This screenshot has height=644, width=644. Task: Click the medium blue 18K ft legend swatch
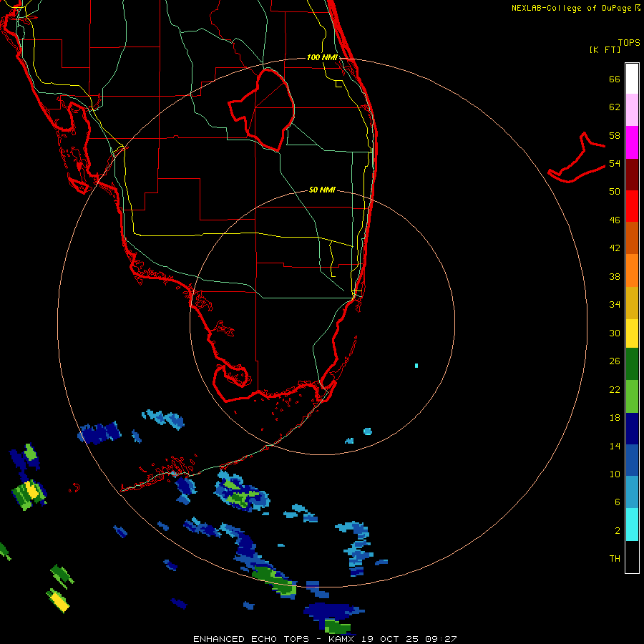click(632, 460)
